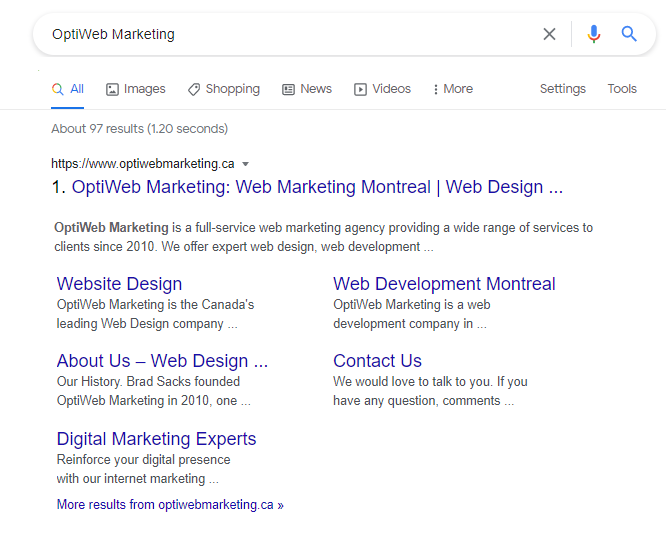Click the microphone voice search icon

[x=594, y=34]
